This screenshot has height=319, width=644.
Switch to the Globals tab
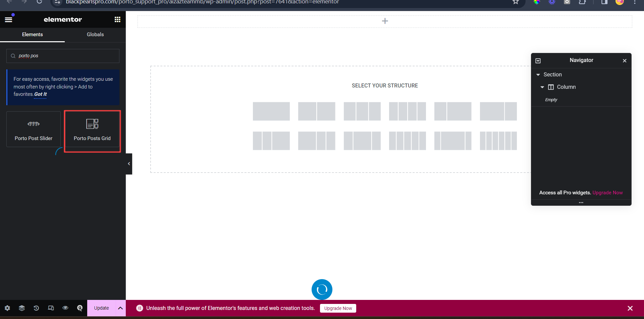pyautogui.click(x=95, y=35)
